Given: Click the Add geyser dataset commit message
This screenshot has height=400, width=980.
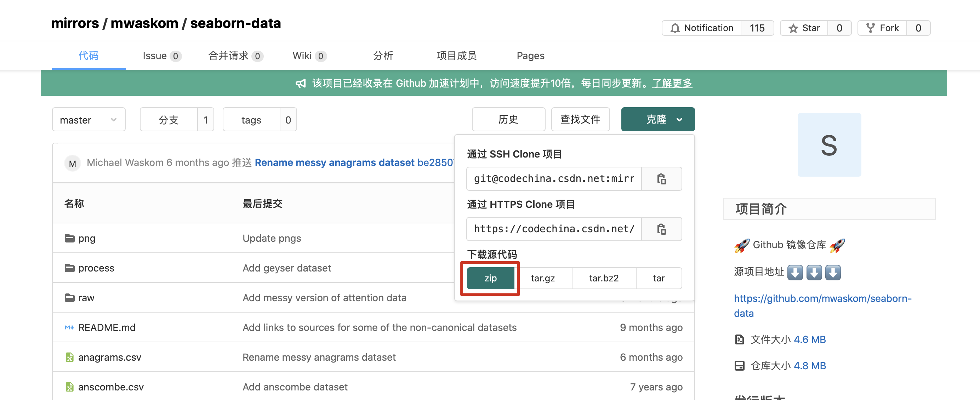Looking at the screenshot, I should pyautogui.click(x=287, y=268).
